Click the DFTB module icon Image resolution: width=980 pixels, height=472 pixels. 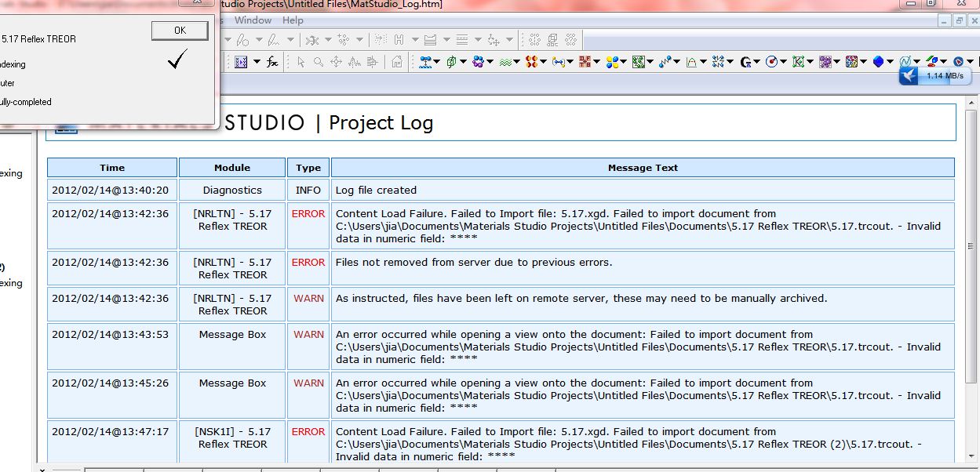point(585,62)
